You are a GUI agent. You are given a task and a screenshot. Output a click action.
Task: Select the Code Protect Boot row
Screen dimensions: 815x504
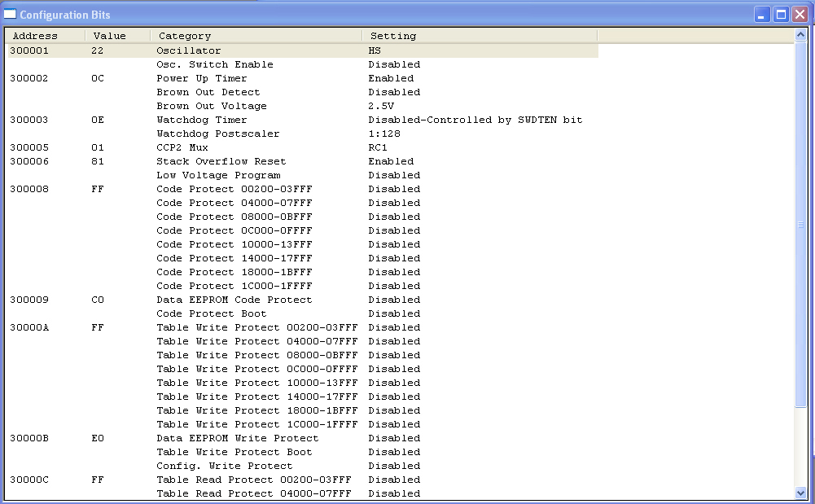pos(303,313)
